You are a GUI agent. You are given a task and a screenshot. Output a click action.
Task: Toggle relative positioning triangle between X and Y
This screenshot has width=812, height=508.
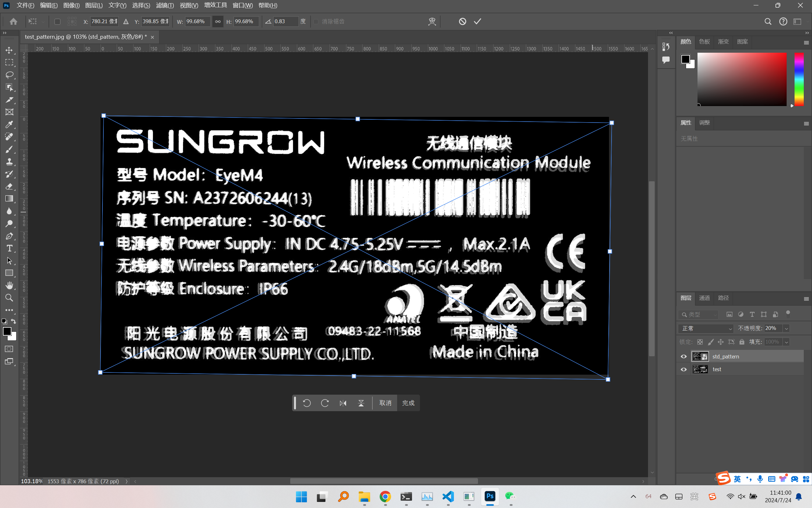click(x=126, y=22)
